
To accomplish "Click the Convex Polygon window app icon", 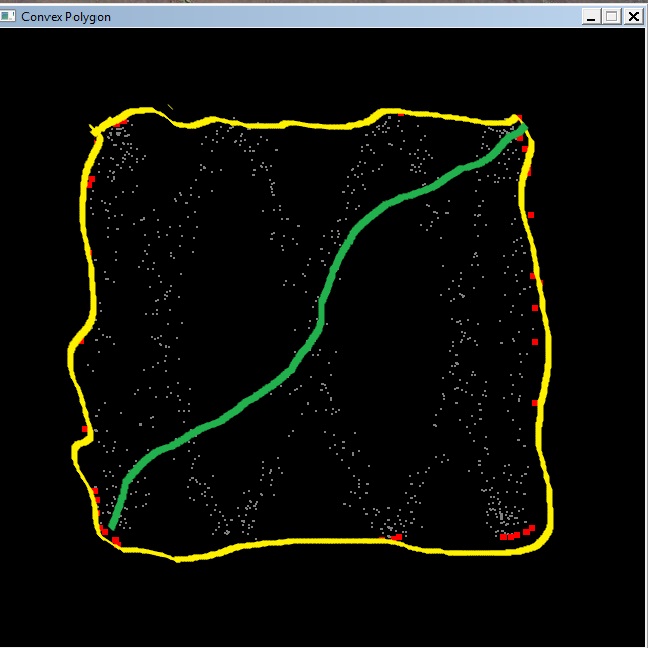I will (7, 17).
